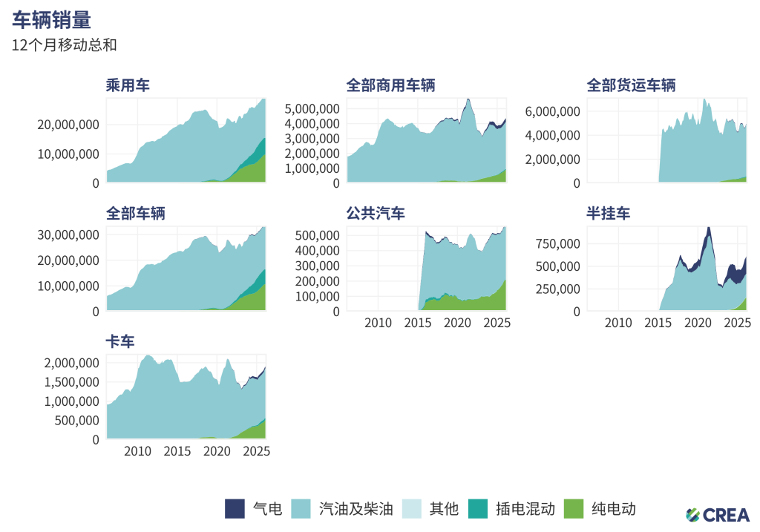760x532 pixels.
Task: Select the 插电混动 legend label
Action: pyautogui.click(x=525, y=508)
